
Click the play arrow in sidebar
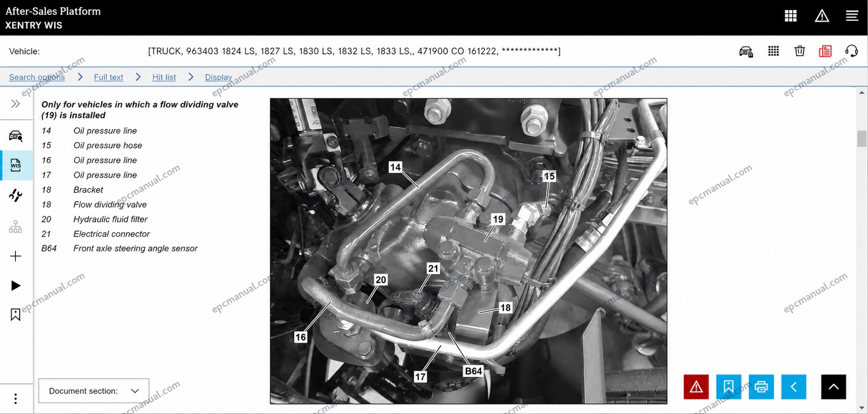coord(16,286)
